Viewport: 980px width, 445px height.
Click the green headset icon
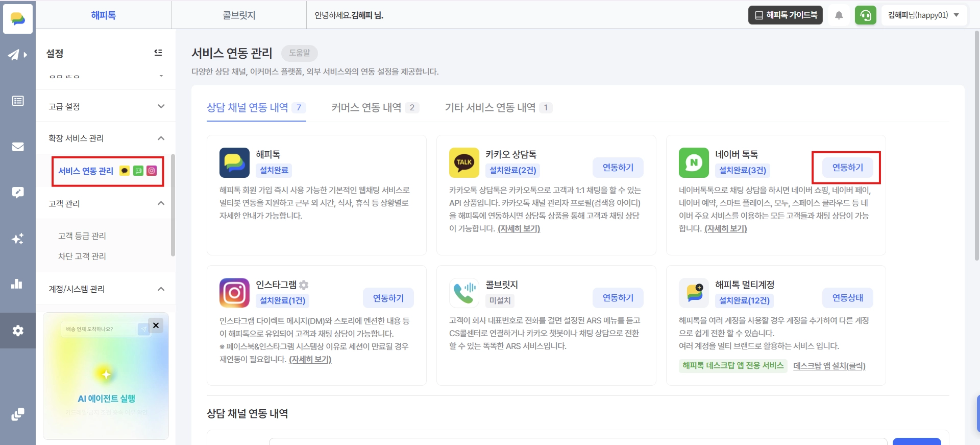pos(866,15)
